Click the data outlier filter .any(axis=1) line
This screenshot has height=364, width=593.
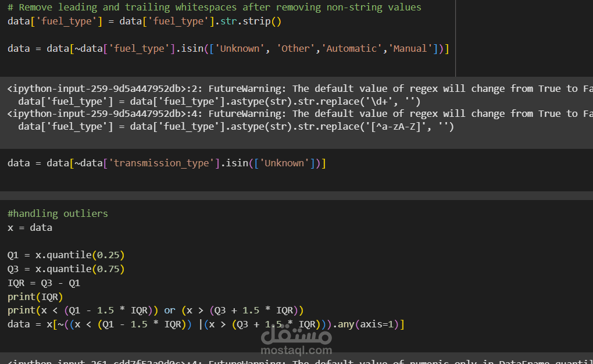coord(206,324)
